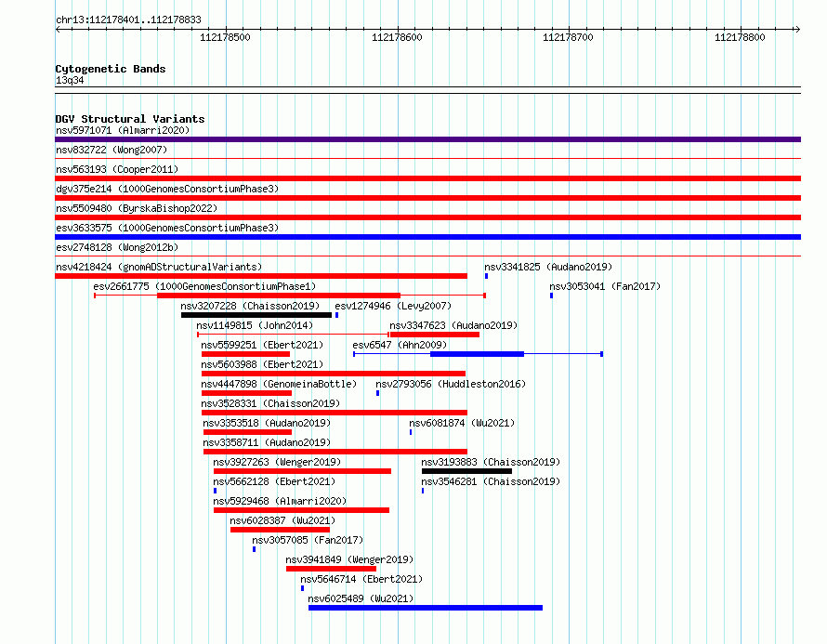This screenshot has width=827, height=644.
Task: Select the black nsv3193883 variant bar
Action: coord(466,471)
